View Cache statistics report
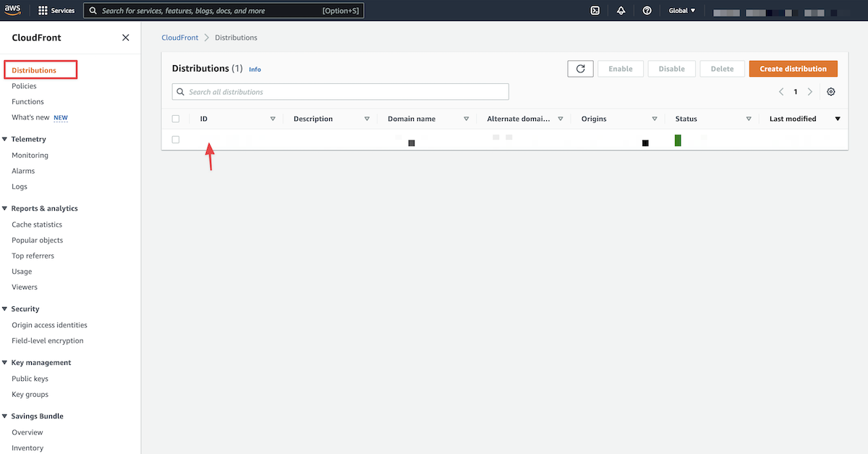This screenshot has width=868, height=454. pos(37,224)
